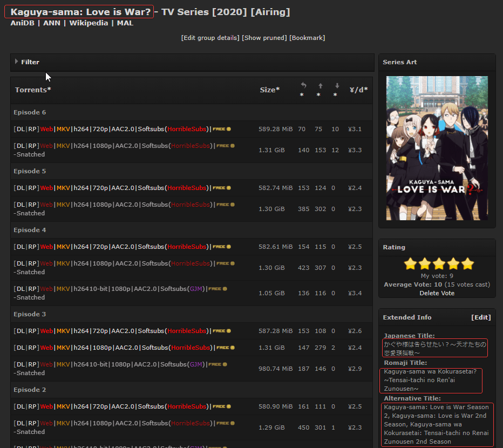
Task: Click RP on Episode 6 1080p torrent
Action: [32, 146]
